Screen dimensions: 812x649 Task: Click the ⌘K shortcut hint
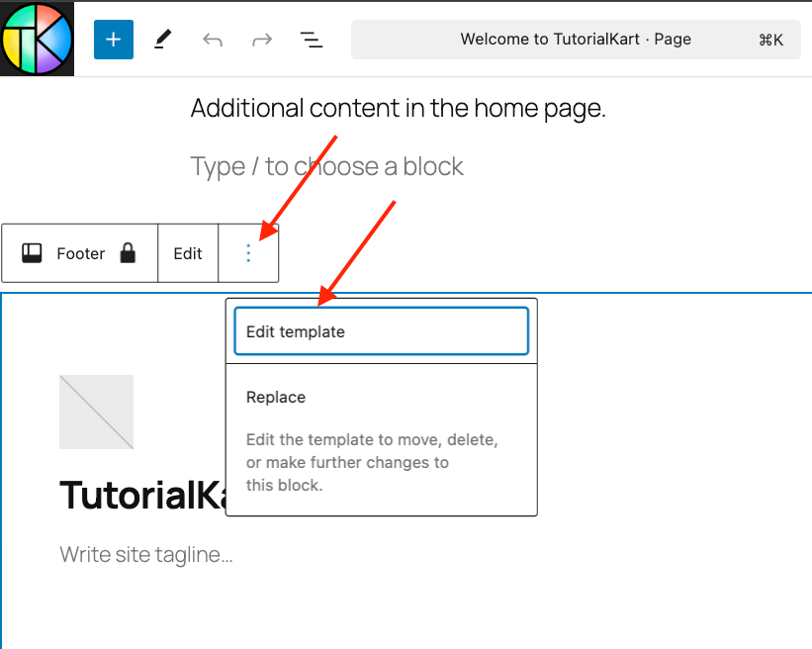(770, 40)
